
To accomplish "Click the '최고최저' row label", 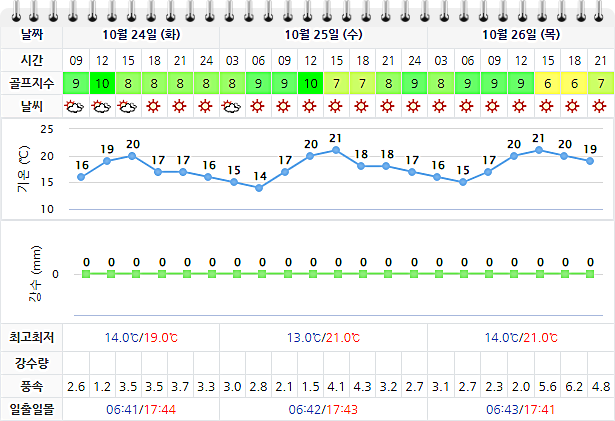I will tap(31, 337).
